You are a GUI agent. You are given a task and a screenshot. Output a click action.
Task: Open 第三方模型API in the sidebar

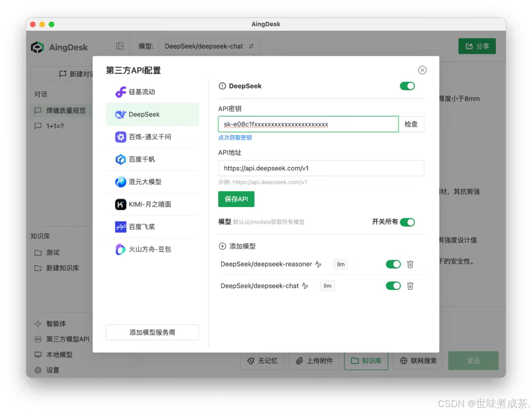point(62,339)
